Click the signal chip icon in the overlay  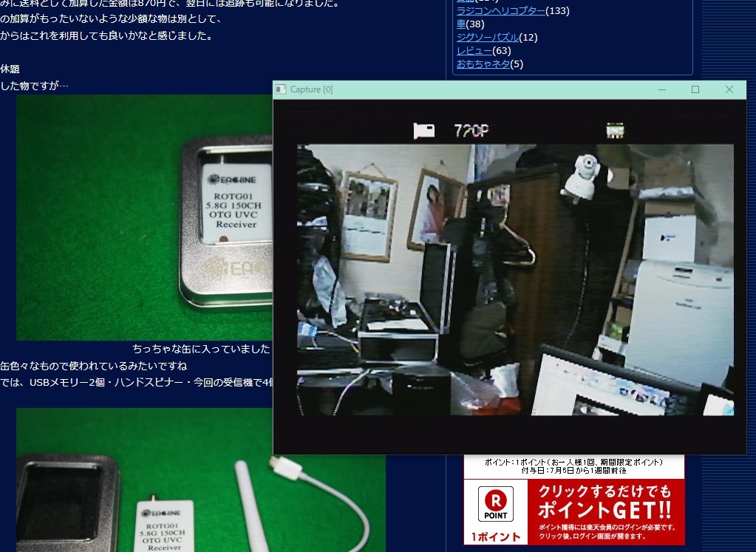tap(615, 131)
